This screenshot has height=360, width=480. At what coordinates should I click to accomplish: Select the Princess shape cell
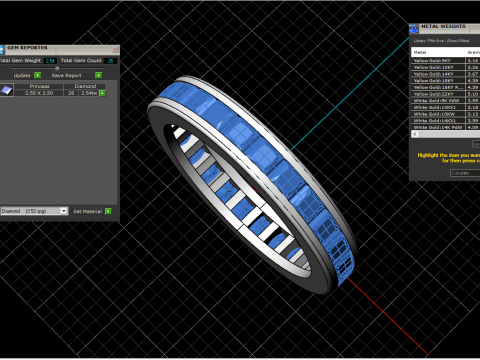(39, 86)
